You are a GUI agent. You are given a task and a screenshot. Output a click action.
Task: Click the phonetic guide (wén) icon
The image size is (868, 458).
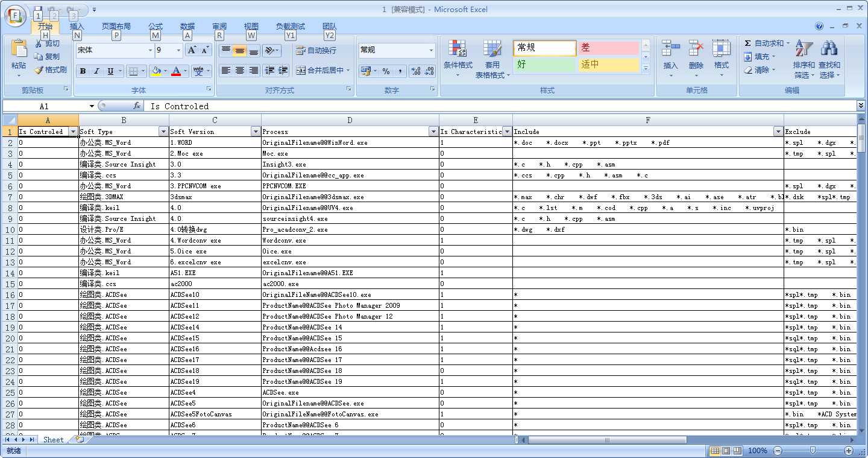[x=198, y=71]
